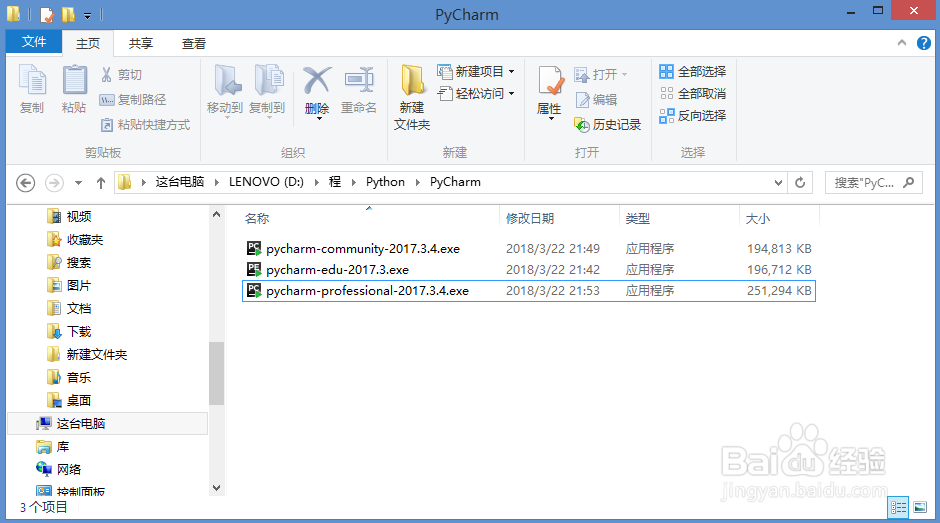Click the Cut (剪切) scissors button
Screen dimensions: 940x523
pyautogui.click(x=121, y=74)
